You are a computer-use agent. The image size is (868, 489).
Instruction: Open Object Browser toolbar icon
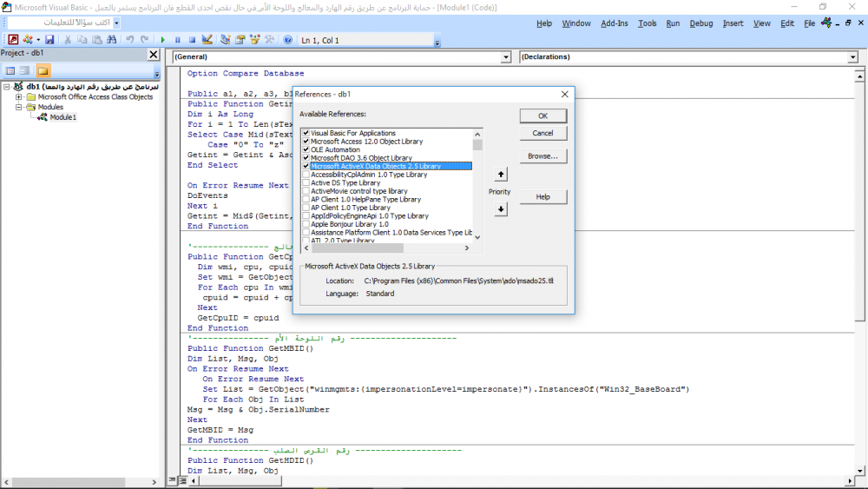tap(254, 39)
